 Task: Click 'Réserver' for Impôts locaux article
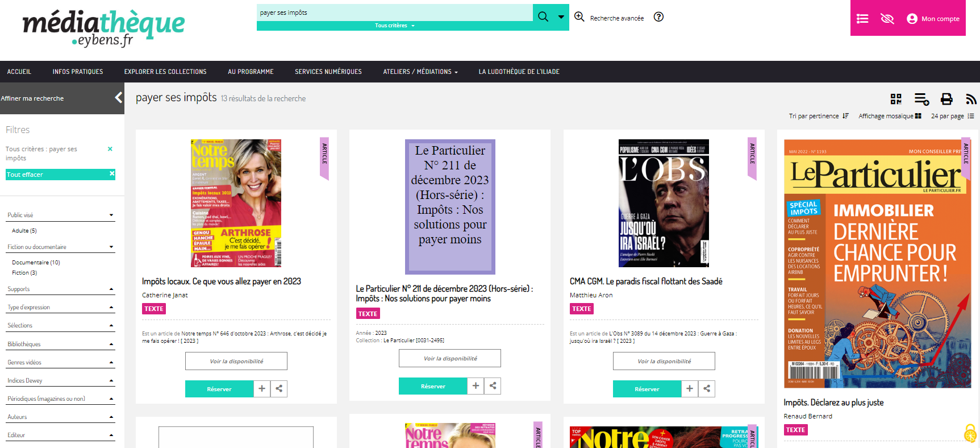point(219,389)
